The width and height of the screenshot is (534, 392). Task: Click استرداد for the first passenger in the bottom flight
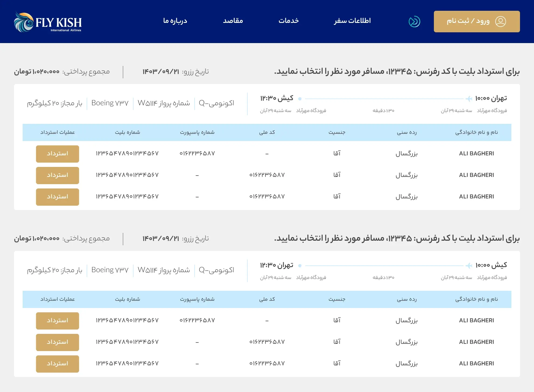pos(57,321)
